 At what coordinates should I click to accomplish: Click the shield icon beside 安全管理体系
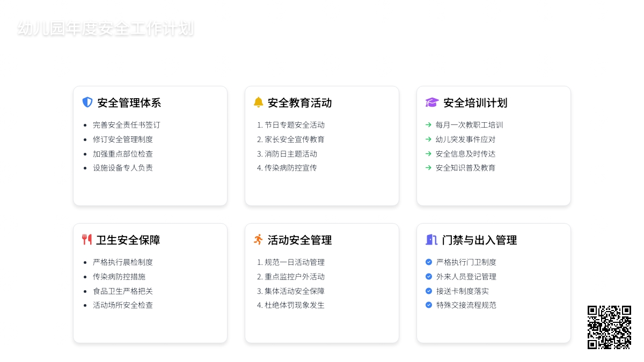tap(87, 102)
